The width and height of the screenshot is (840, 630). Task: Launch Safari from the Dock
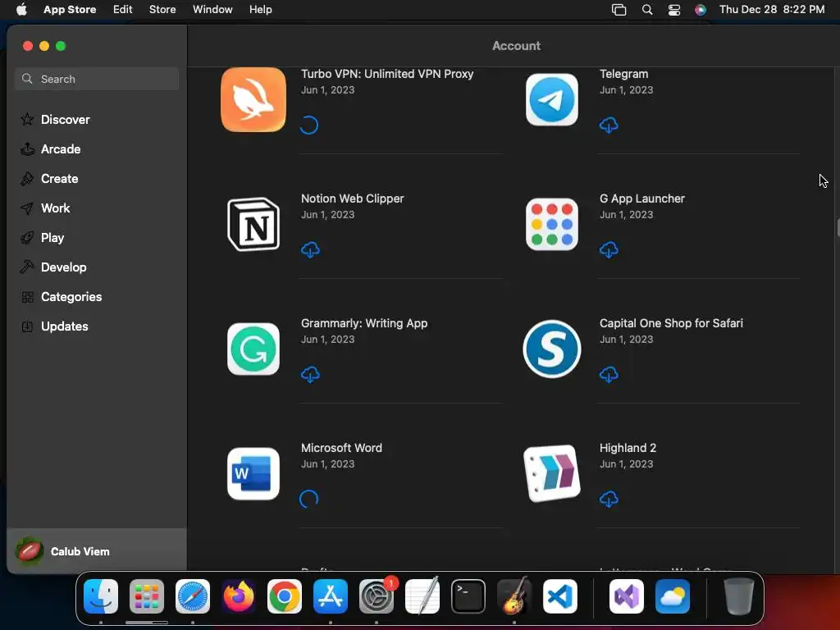click(x=193, y=596)
